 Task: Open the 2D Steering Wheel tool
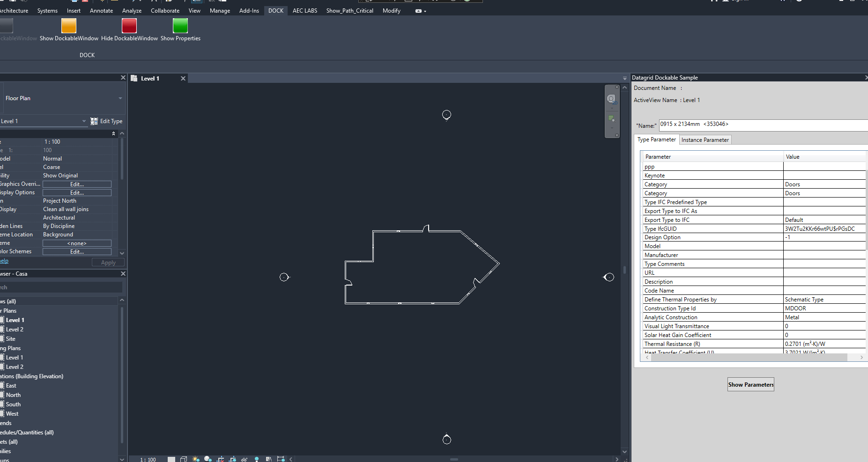pyautogui.click(x=611, y=99)
